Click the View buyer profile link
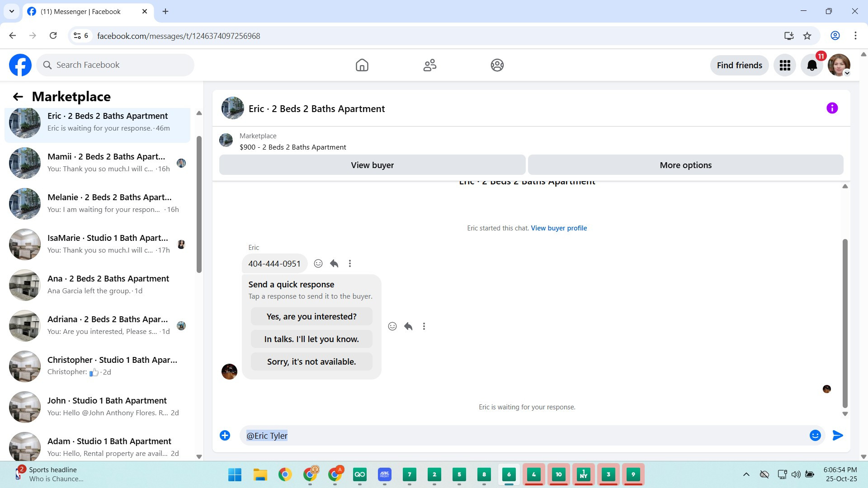This screenshot has height=488, width=868. [x=559, y=228]
